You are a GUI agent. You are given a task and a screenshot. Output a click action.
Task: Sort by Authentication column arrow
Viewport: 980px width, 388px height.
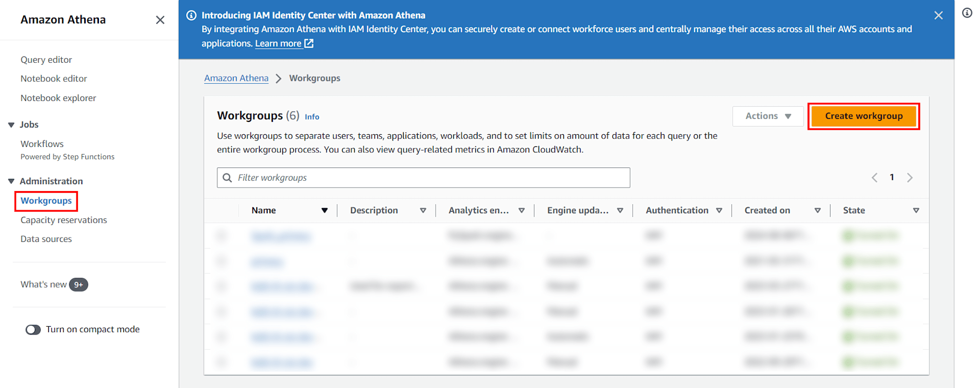(719, 211)
